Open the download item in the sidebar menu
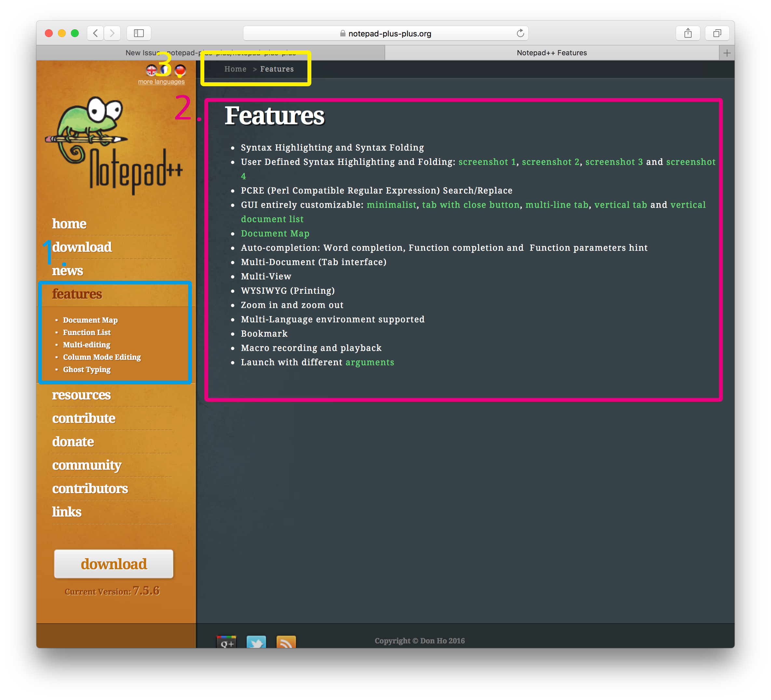This screenshot has width=771, height=700. [82, 247]
